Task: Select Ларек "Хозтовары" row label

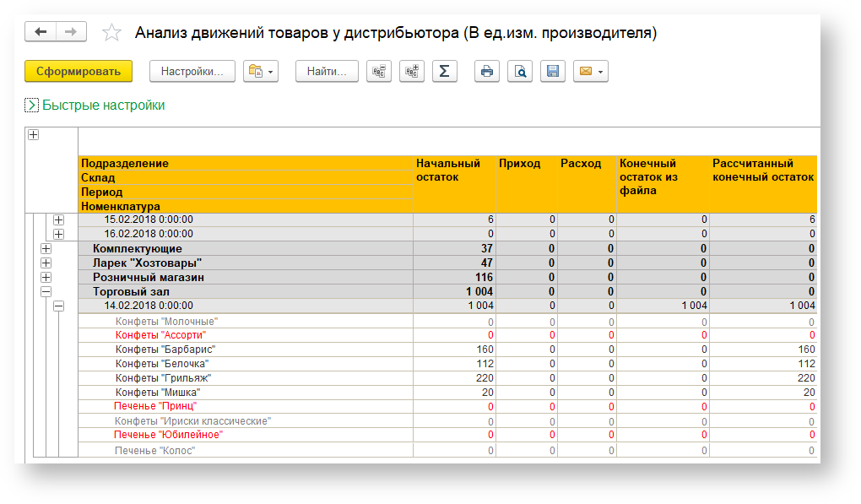Action: [147, 263]
